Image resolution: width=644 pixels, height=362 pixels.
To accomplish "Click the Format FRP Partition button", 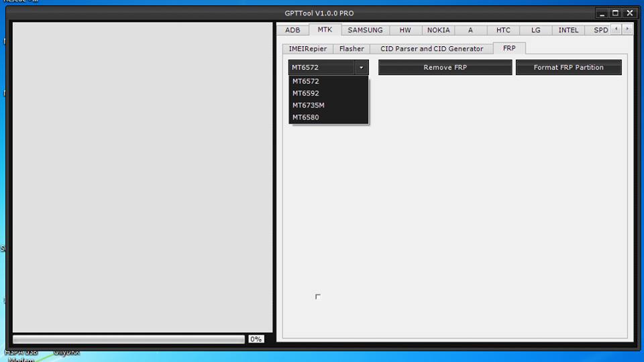I will click(568, 67).
